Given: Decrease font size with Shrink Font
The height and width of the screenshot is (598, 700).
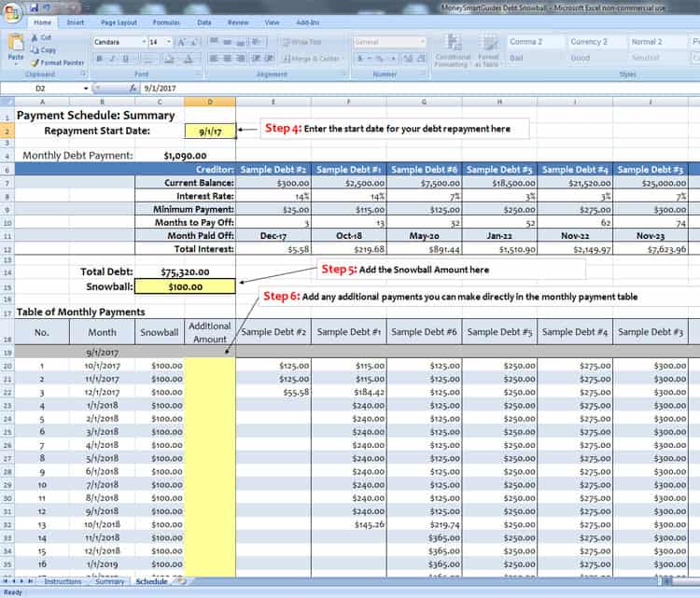Looking at the screenshot, I should (x=194, y=42).
